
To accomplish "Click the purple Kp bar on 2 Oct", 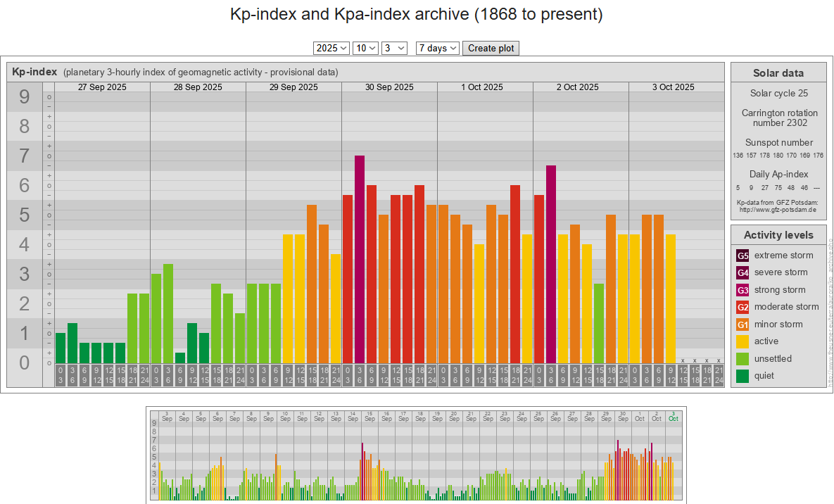I will pos(551,264).
